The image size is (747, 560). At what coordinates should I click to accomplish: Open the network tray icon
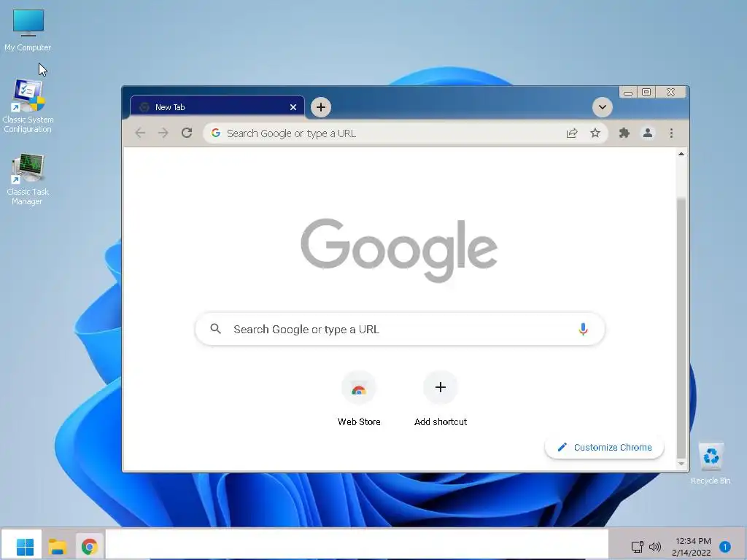(x=637, y=547)
